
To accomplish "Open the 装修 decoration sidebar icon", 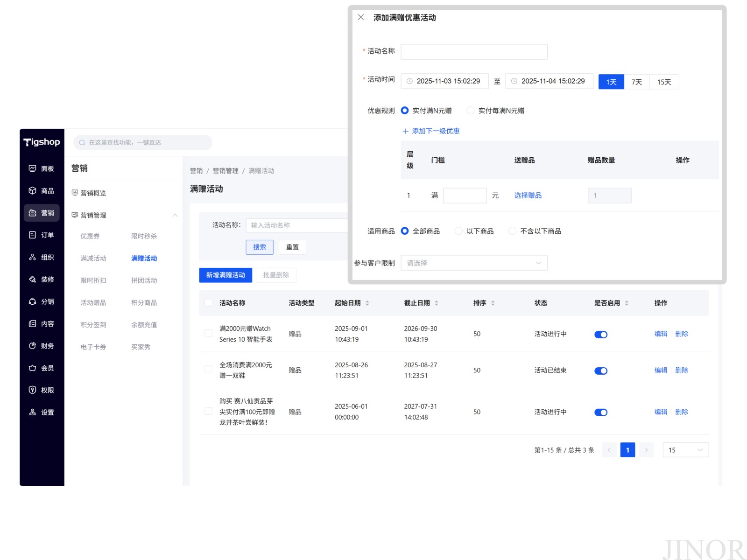I will [32, 279].
